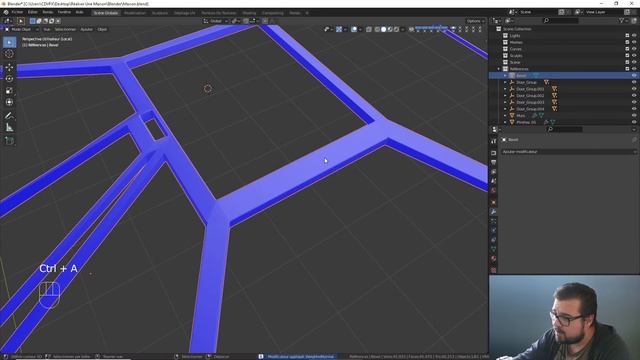The image size is (640, 360).
Task: Open the Output properties tab
Action: [x=493, y=162]
